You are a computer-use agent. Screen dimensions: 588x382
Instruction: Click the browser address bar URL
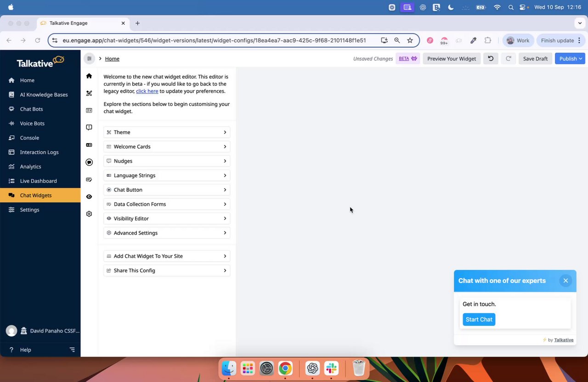(x=214, y=40)
